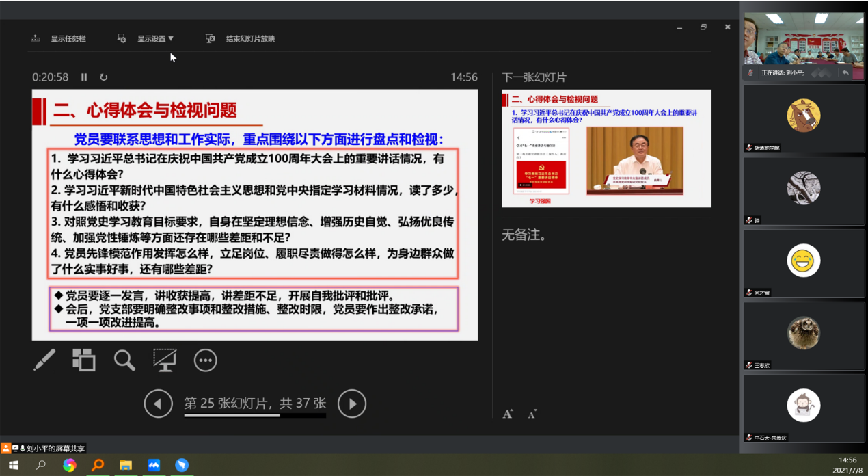Click the magnifier zoom into slide tool
The width and height of the screenshot is (868, 476).
point(124,360)
